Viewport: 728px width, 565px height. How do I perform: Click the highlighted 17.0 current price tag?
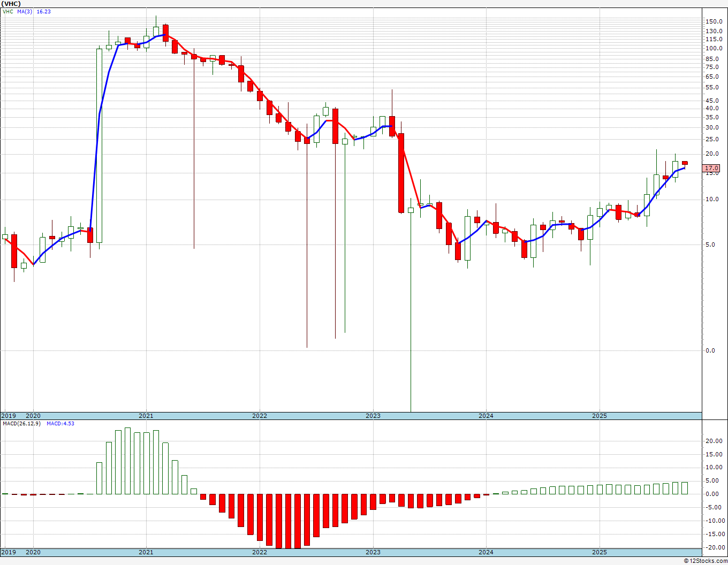click(x=712, y=168)
